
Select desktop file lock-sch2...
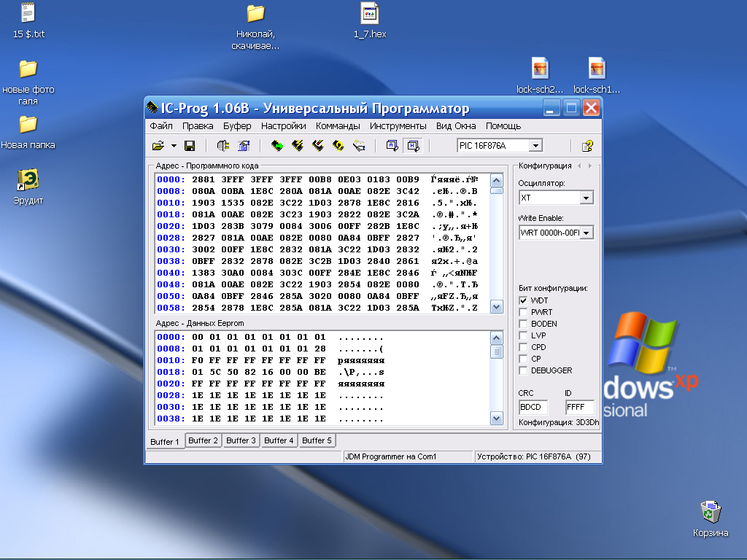[540, 75]
